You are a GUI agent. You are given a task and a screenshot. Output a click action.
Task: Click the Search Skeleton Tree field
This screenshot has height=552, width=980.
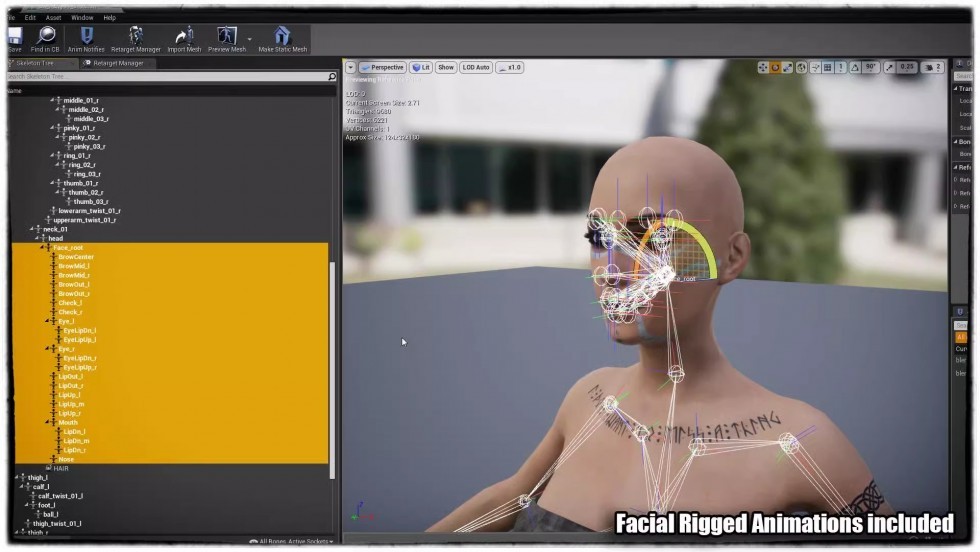[x=167, y=76]
